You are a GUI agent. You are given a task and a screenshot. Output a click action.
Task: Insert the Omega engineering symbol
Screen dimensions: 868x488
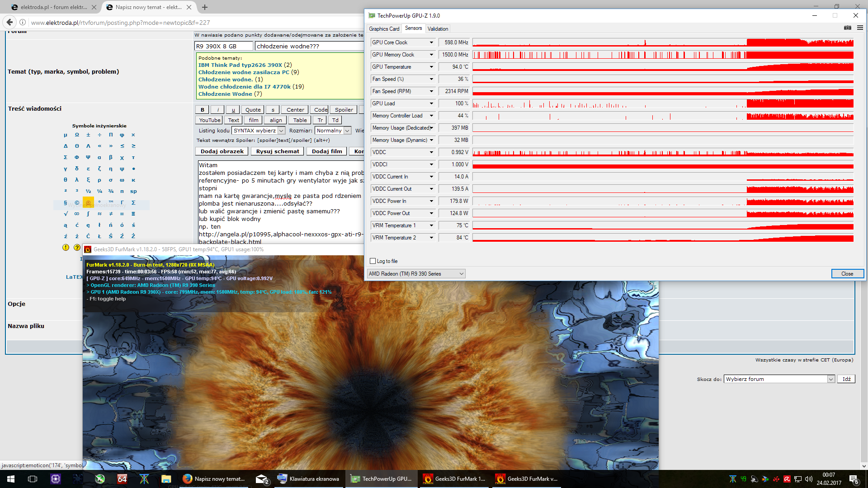[x=77, y=135]
